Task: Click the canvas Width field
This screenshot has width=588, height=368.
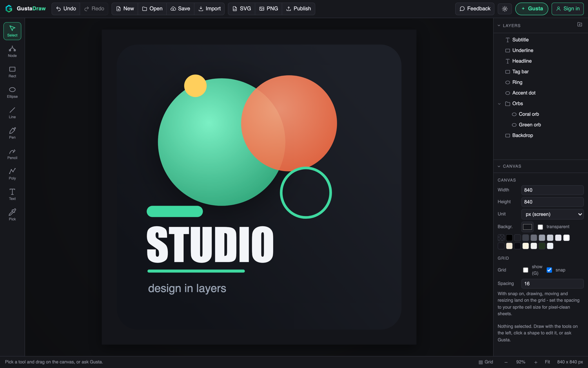Action: 552,190
